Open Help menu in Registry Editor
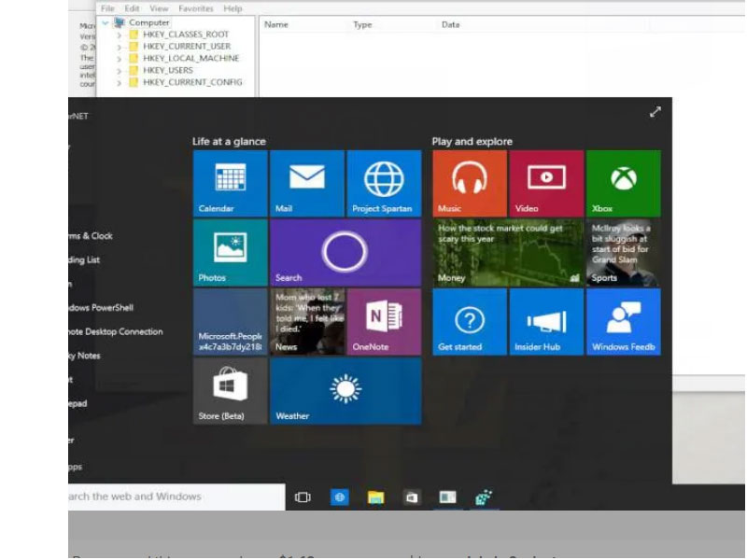Image resolution: width=747 pixels, height=560 pixels. [x=233, y=8]
